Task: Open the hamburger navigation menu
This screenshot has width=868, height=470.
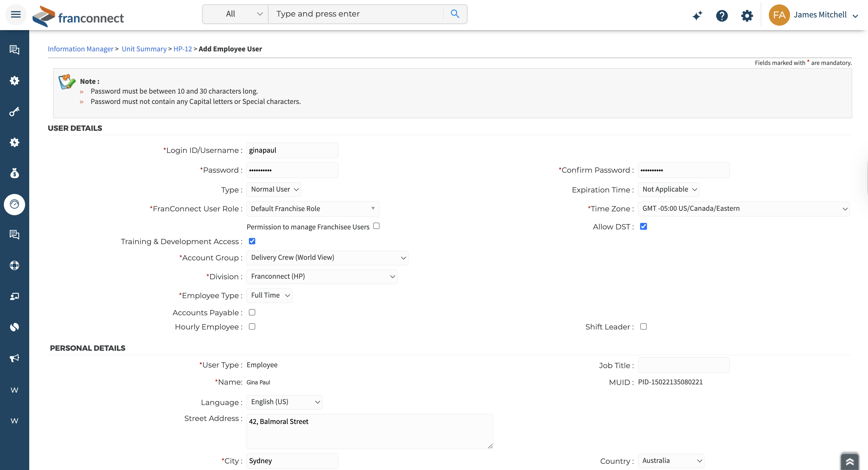Action: point(15,14)
